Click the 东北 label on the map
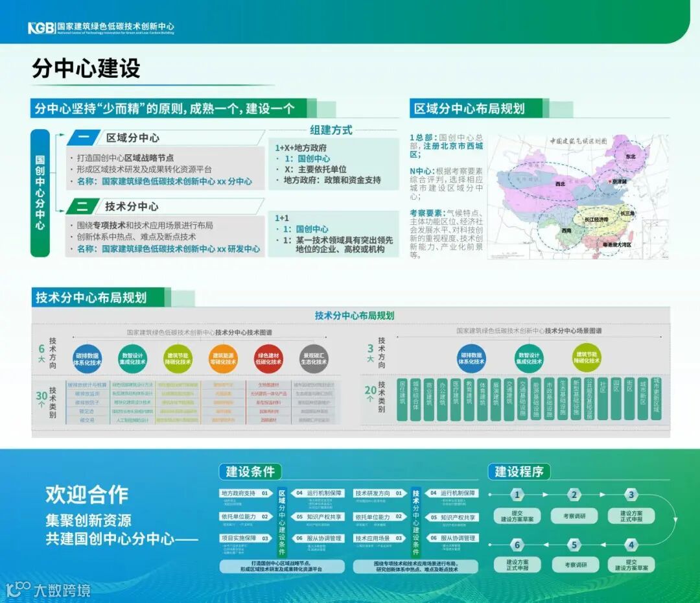This screenshot has width=700, height=603. pyautogui.click(x=631, y=157)
